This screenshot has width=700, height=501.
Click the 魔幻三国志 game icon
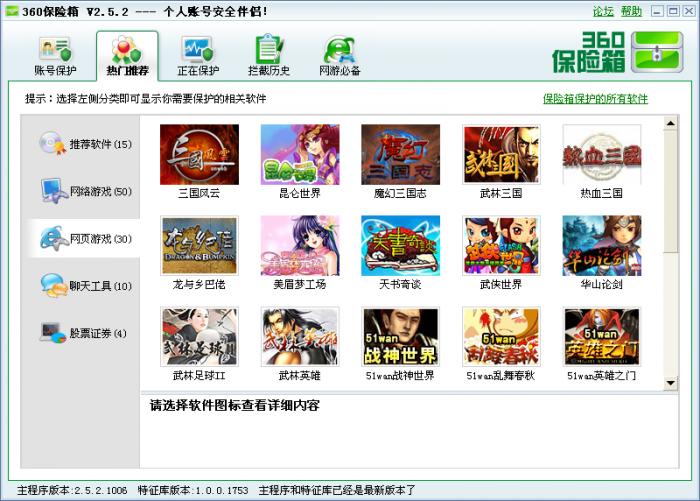click(x=400, y=155)
